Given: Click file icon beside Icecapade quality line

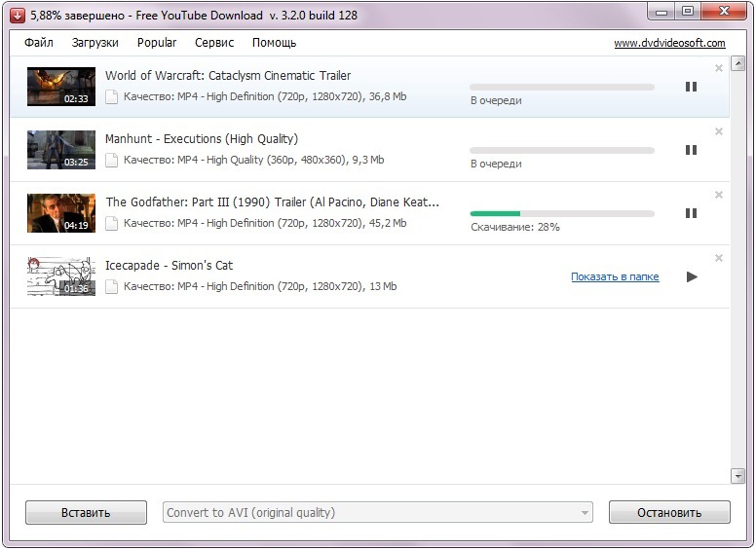Looking at the screenshot, I should coord(112,286).
